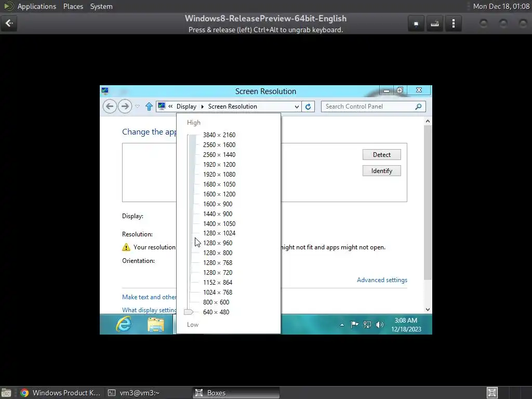Select 800 × 600 resolution
This screenshot has width=532, height=399.
coord(216,302)
